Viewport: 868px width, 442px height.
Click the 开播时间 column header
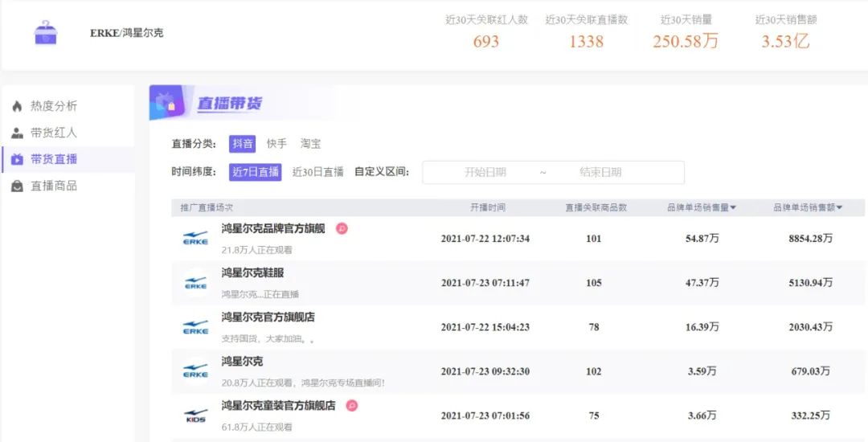pyautogui.click(x=488, y=208)
